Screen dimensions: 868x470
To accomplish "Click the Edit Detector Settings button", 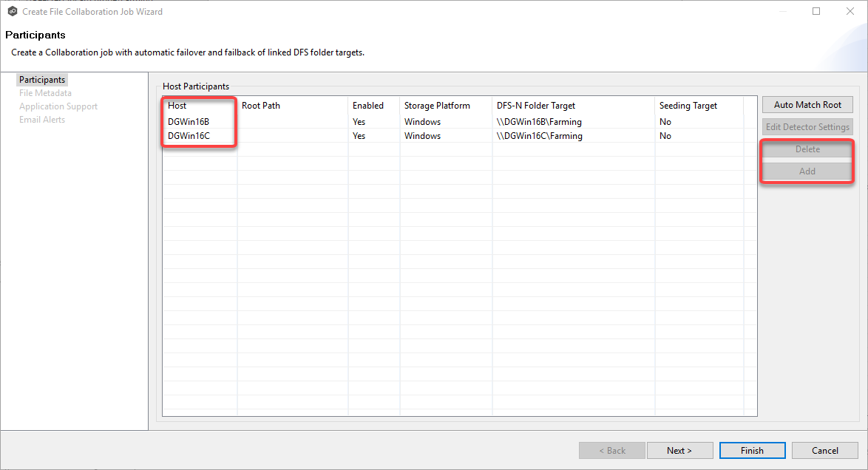I will (x=807, y=126).
